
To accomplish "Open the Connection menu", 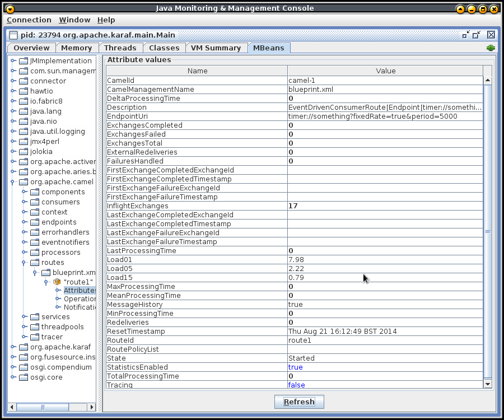I will [29, 20].
